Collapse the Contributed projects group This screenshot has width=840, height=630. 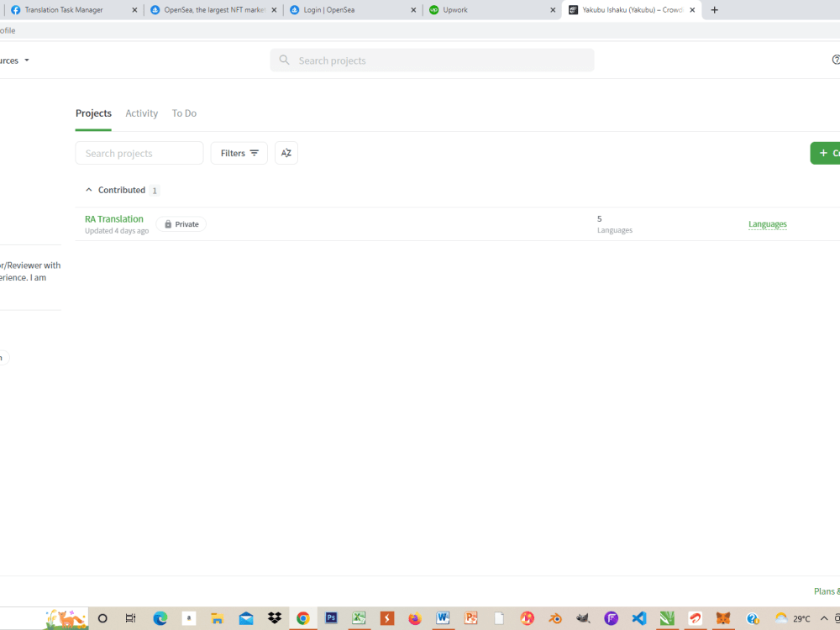[89, 190]
